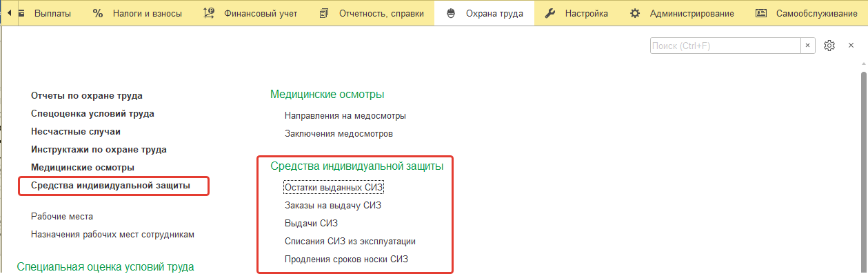The width and height of the screenshot is (868, 274).
Task: Clear the search field with x button
Action: pos(807,46)
